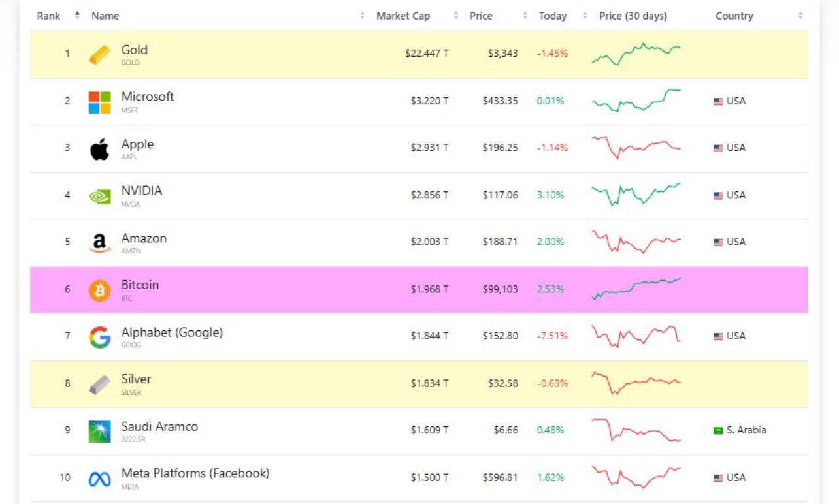Click Bitcoin price $99,103

500,289
